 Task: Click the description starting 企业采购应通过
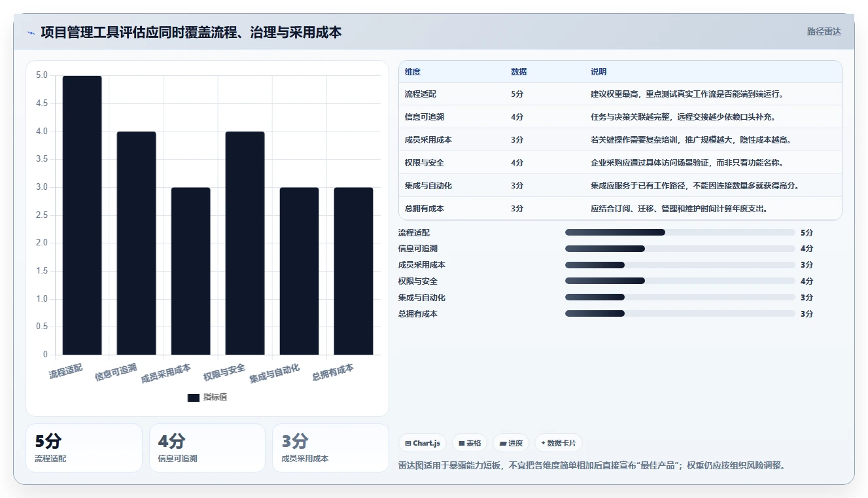[687, 162]
